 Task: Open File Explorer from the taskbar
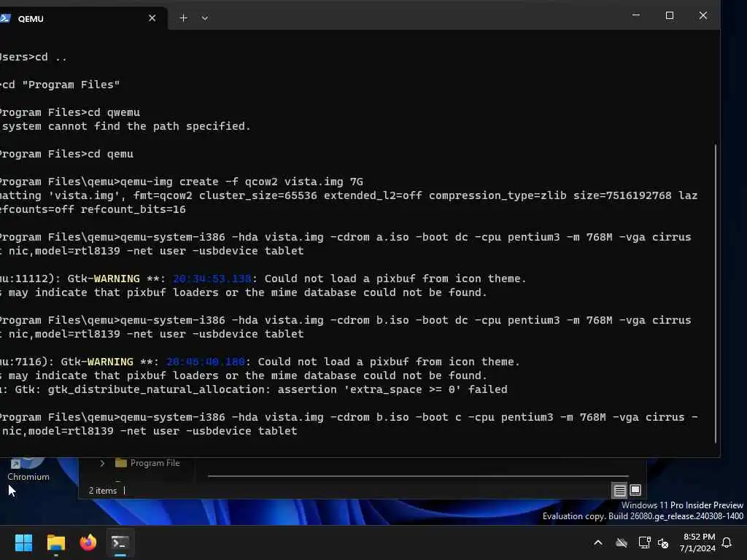55,542
